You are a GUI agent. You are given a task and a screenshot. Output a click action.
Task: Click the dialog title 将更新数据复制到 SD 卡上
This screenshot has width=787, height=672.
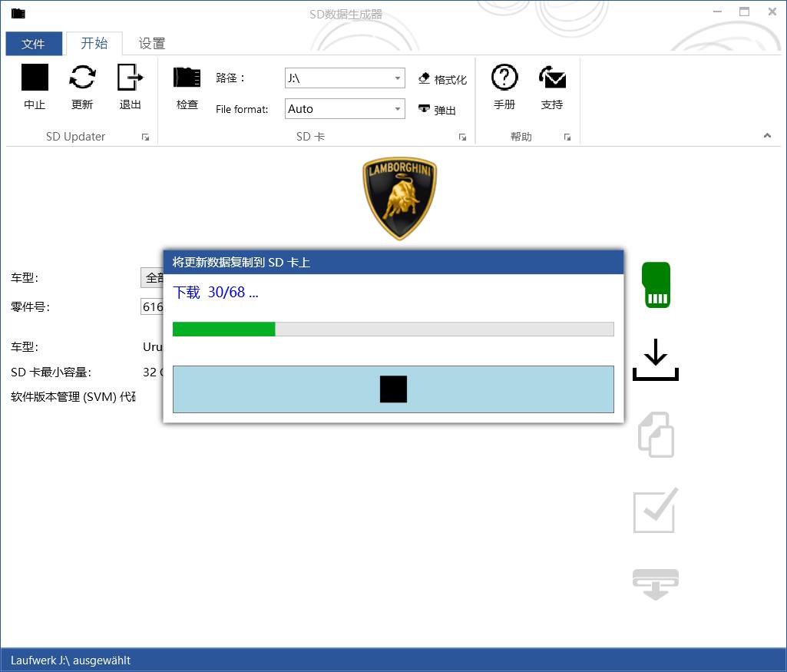pos(241,262)
